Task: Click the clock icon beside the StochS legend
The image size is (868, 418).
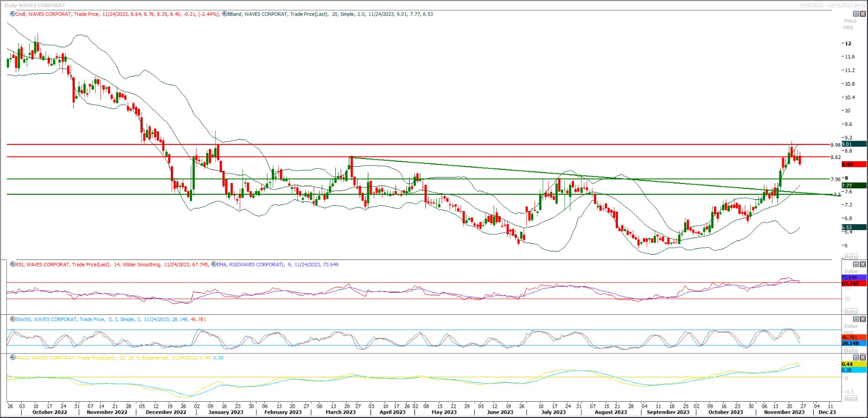Action: click(12, 319)
